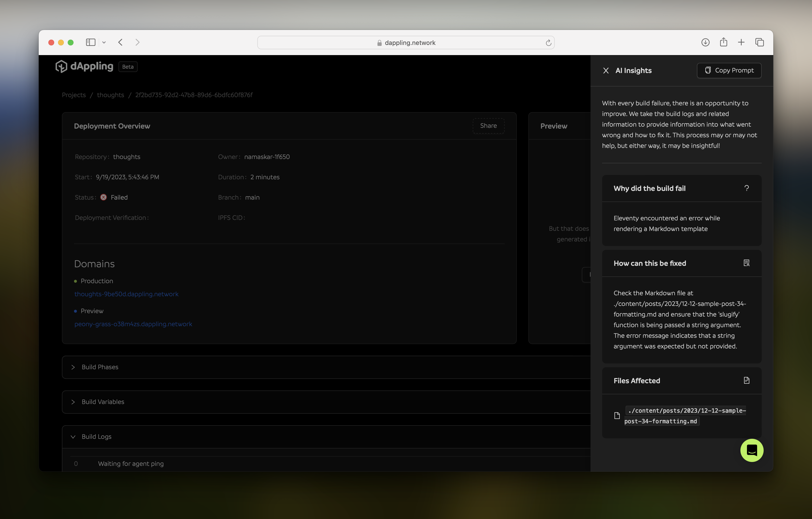The width and height of the screenshot is (812, 519).
Task: Click the Duration value 2 minutes
Action: 265,177
